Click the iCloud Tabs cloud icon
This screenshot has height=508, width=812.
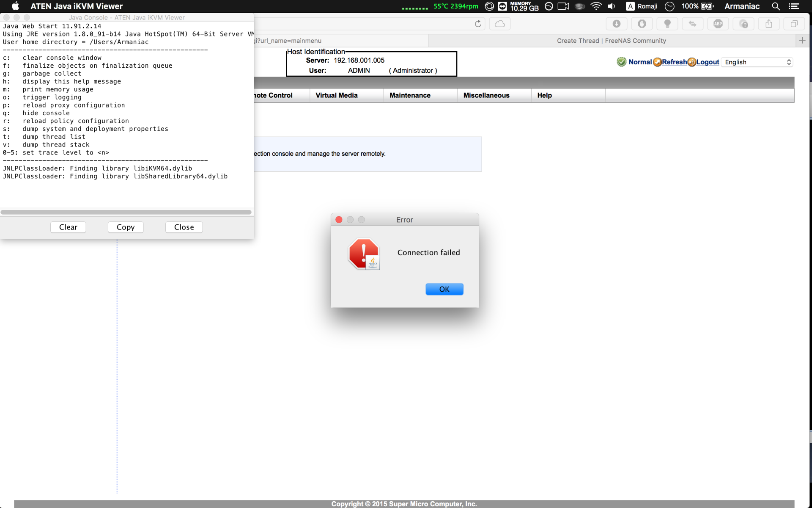[500, 24]
